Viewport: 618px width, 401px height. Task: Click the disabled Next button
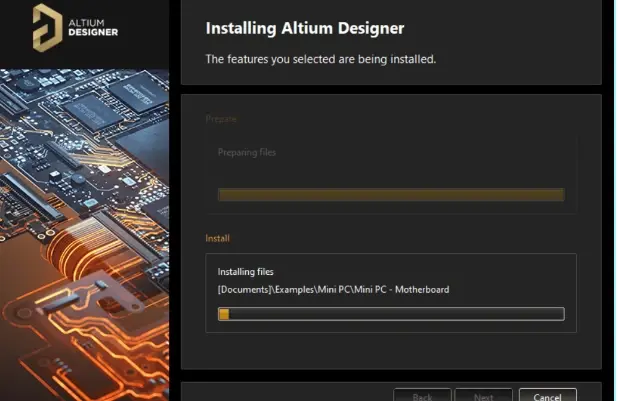[484, 395]
